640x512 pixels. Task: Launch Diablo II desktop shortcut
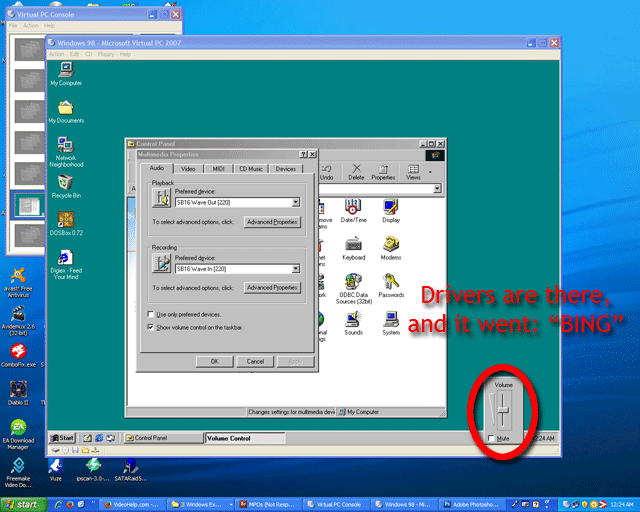click(x=18, y=393)
